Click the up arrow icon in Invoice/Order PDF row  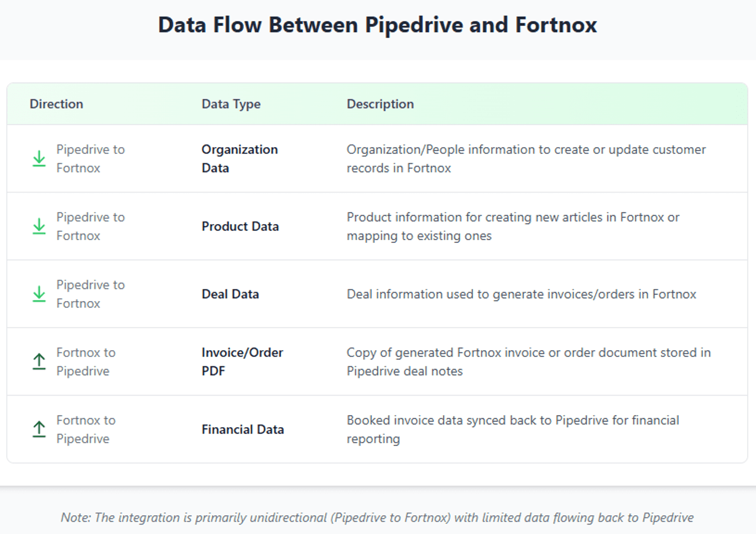click(39, 361)
